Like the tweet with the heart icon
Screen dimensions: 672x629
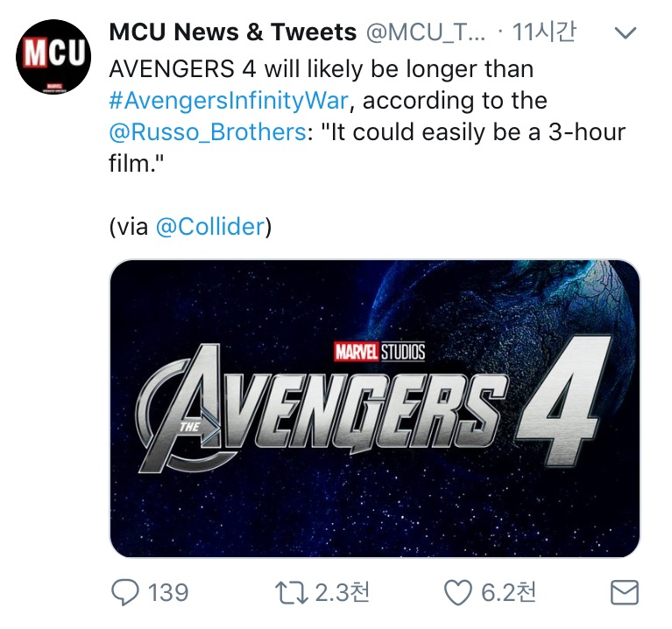tap(457, 593)
